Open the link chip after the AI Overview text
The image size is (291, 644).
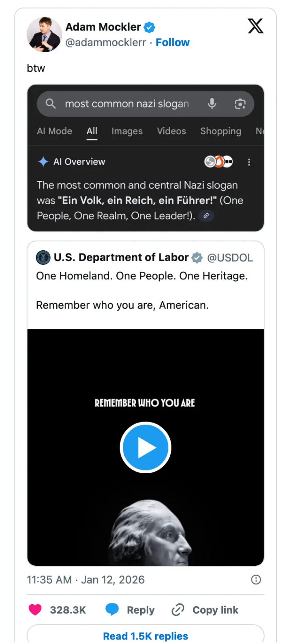coord(206,216)
